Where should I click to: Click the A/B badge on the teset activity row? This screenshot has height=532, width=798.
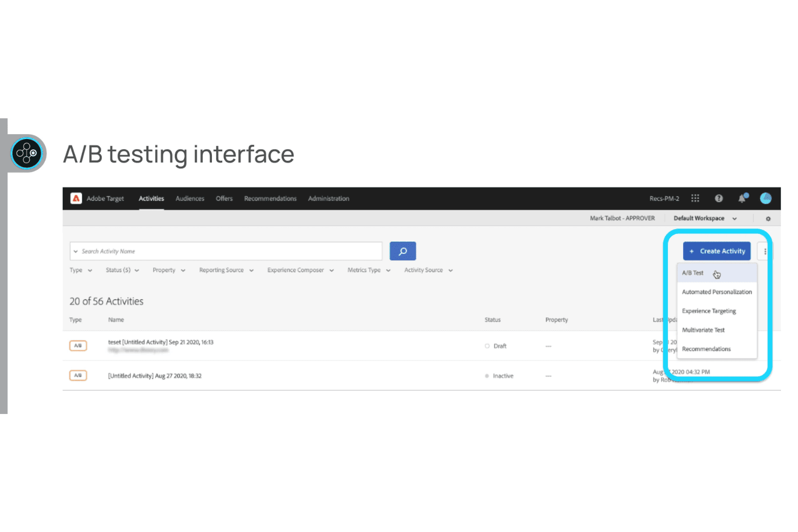(x=78, y=346)
